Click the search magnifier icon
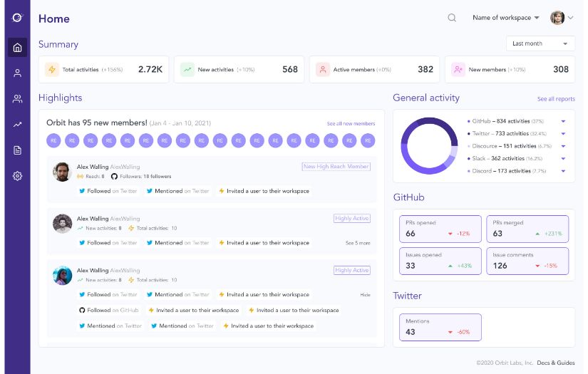588x374 pixels. point(452,18)
